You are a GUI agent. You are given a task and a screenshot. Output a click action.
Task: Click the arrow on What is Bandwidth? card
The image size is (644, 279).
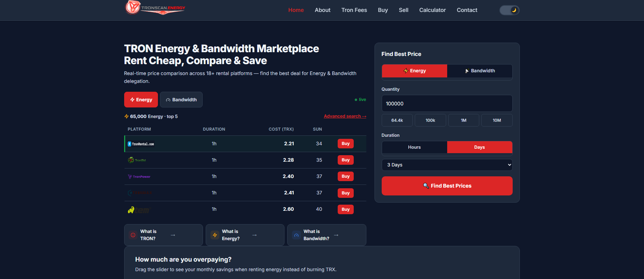[x=336, y=235]
